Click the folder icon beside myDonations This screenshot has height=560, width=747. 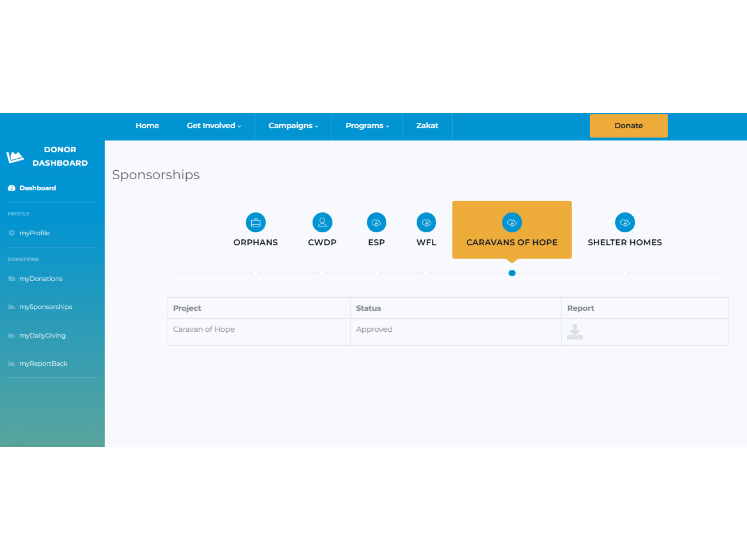pyautogui.click(x=12, y=279)
